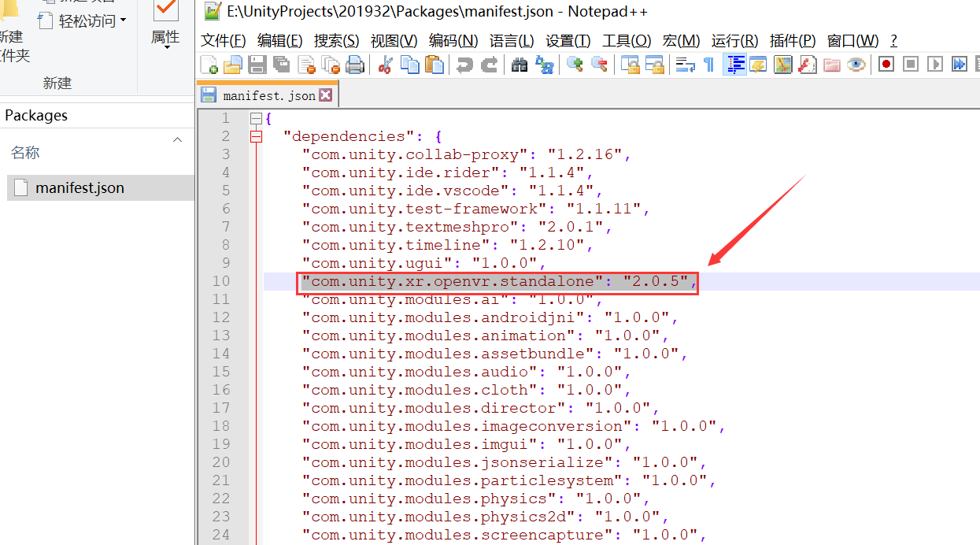Close the current document via toolbar icon
Image resolution: width=980 pixels, height=545 pixels.
coord(307,65)
